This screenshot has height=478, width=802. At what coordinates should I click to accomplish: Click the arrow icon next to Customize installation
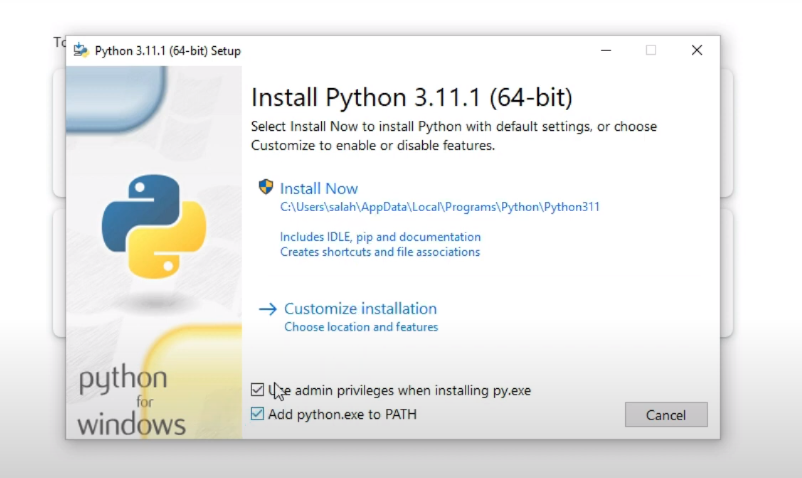click(268, 309)
